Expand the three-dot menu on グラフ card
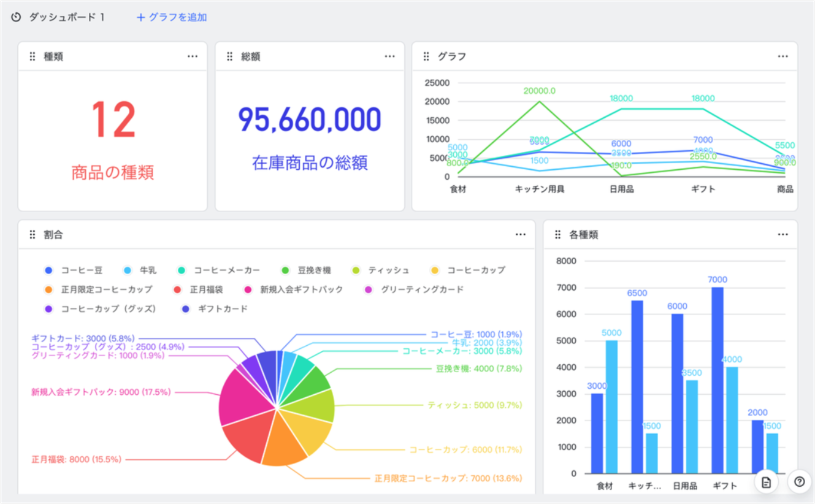Image resolution: width=815 pixels, height=504 pixels. coord(782,56)
